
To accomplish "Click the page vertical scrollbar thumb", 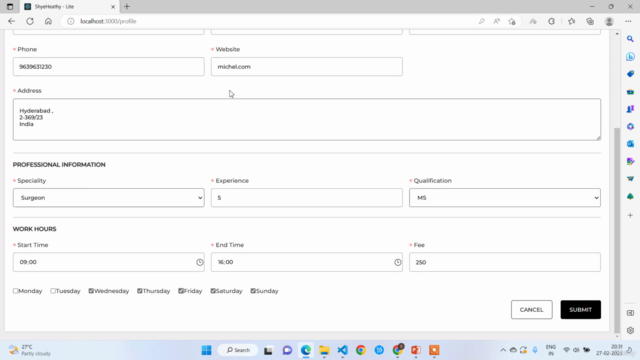I will 617,230.
